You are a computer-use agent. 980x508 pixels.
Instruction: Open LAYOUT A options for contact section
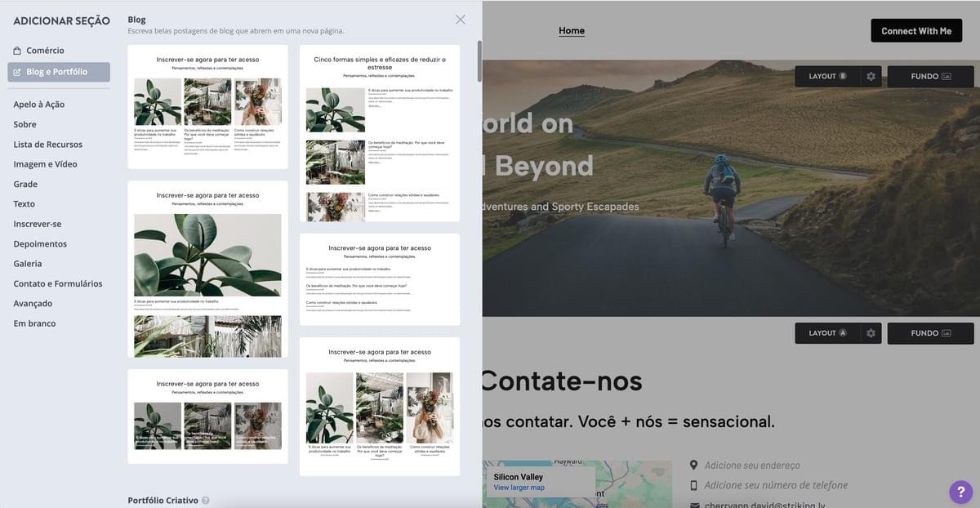coord(827,333)
